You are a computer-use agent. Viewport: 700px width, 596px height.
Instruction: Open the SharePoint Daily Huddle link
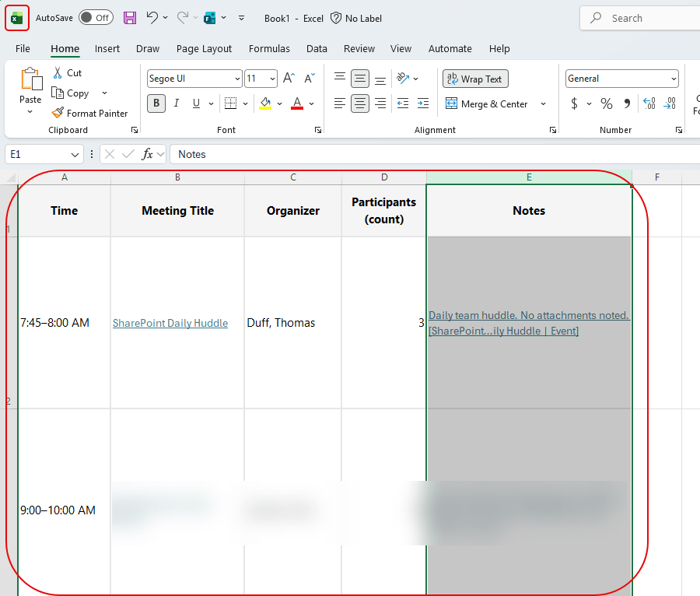(x=170, y=323)
